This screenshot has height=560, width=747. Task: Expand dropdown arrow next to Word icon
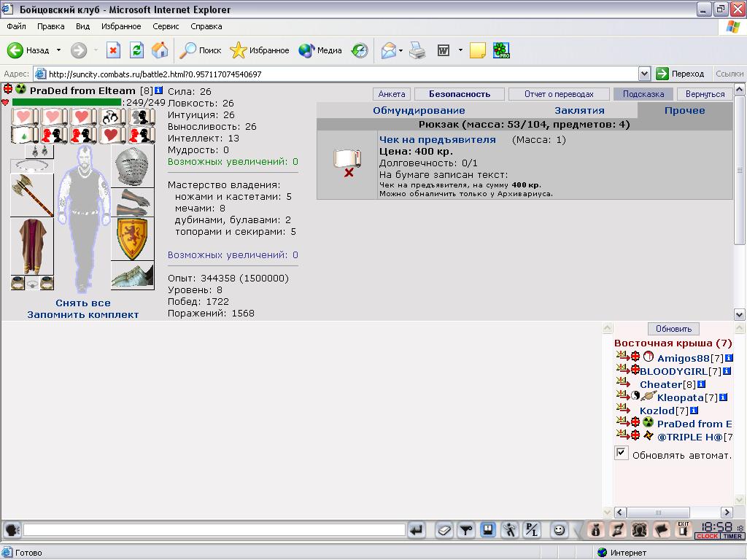[460, 50]
